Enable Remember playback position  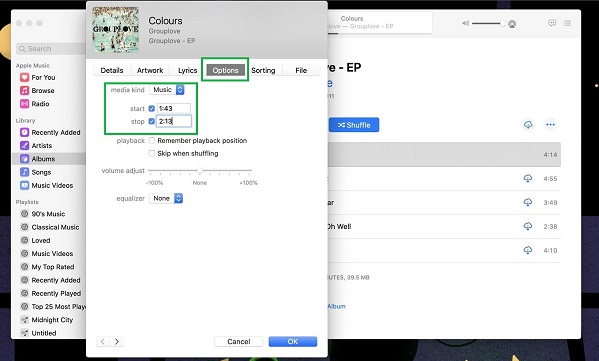pyautogui.click(x=152, y=141)
